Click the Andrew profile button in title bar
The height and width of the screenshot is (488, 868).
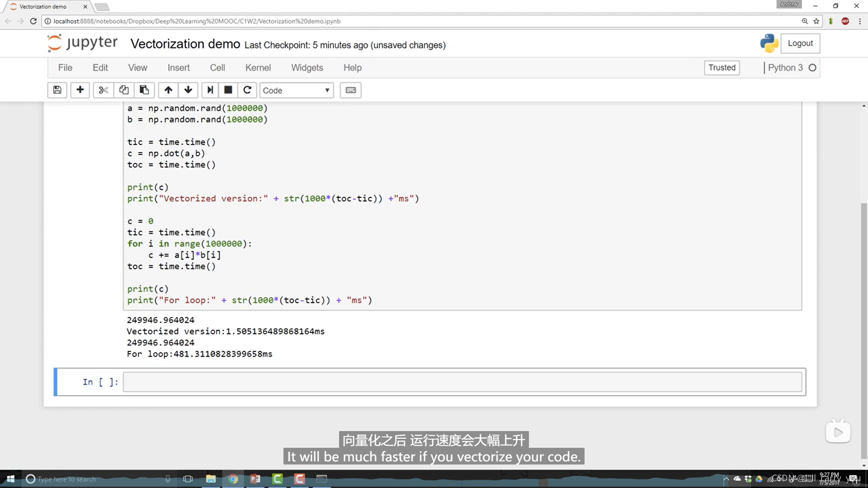[x=789, y=4]
